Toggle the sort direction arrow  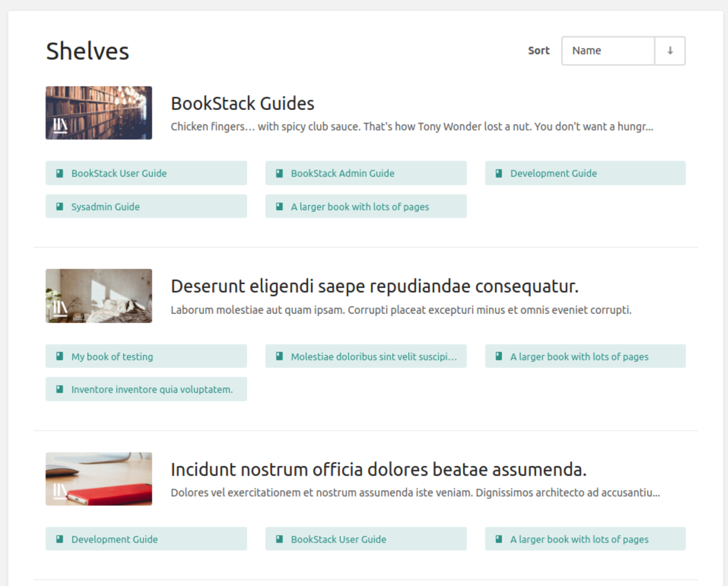click(x=670, y=51)
